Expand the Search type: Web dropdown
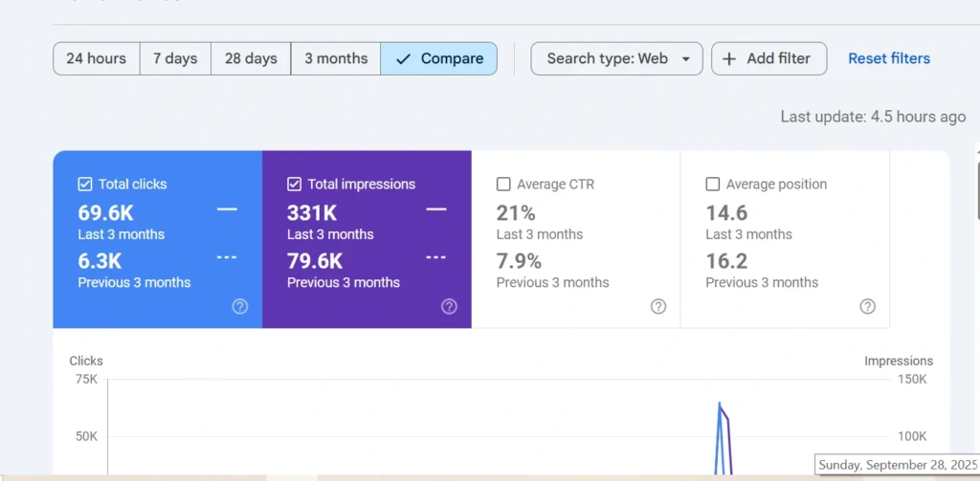980x481 pixels. click(x=617, y=58)
